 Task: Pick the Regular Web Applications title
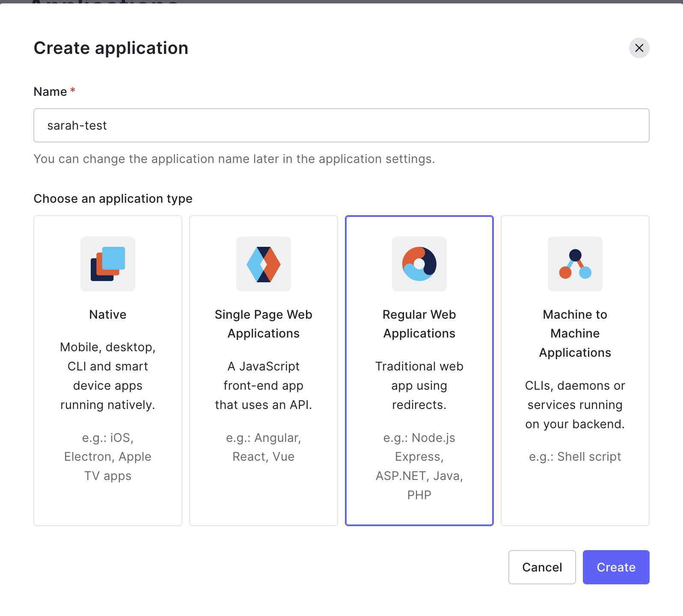coord(419,324)
